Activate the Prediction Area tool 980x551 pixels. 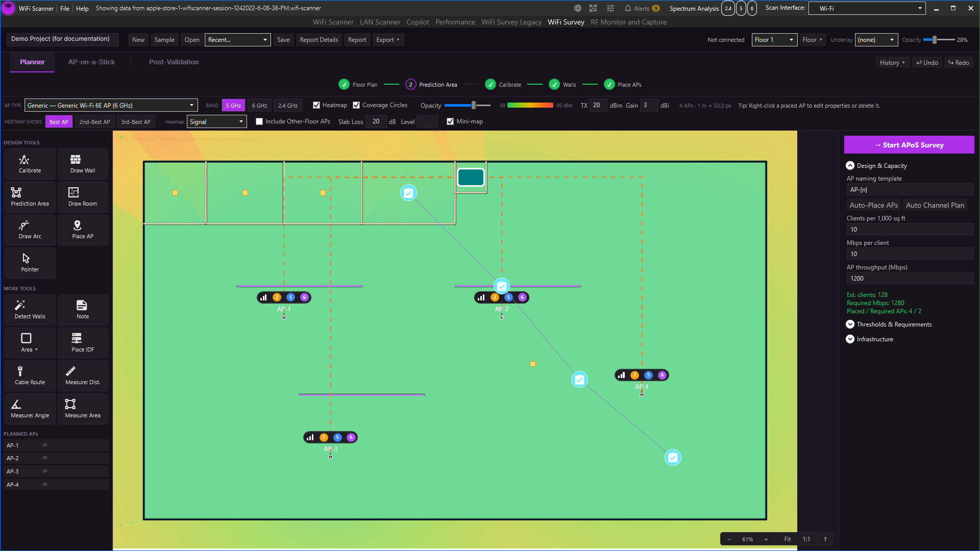pos(30,197)
